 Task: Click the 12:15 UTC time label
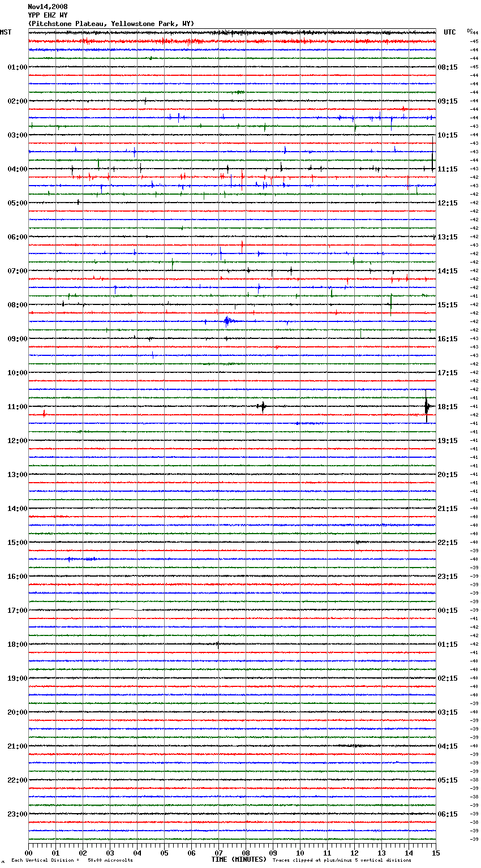point(448,203)
